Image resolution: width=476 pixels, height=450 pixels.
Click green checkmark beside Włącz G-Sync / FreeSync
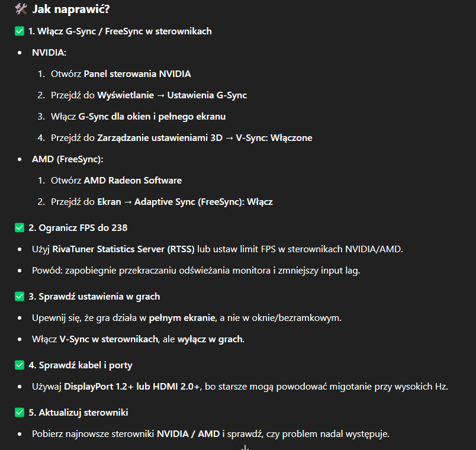(20, 31)
